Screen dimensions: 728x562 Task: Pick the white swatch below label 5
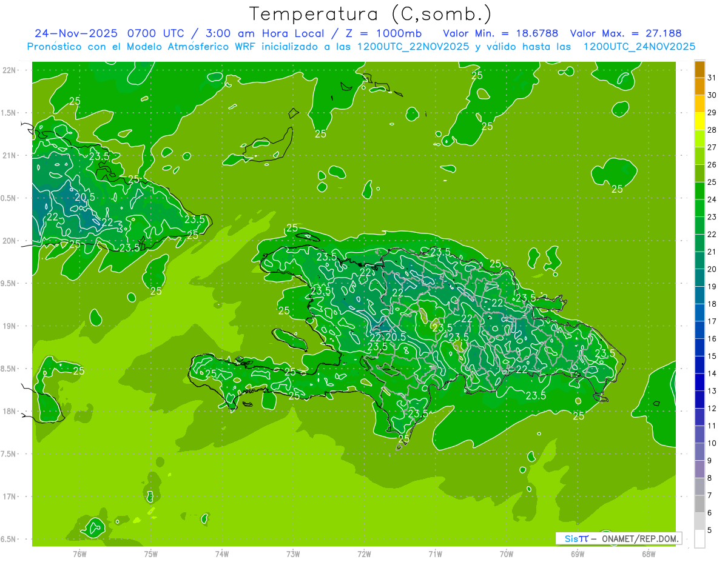coord(699,539)
